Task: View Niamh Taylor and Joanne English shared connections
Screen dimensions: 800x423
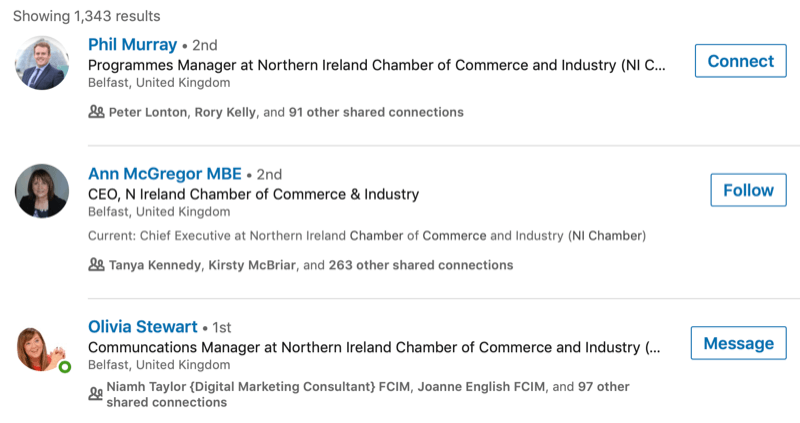Action: pos(367,394)
